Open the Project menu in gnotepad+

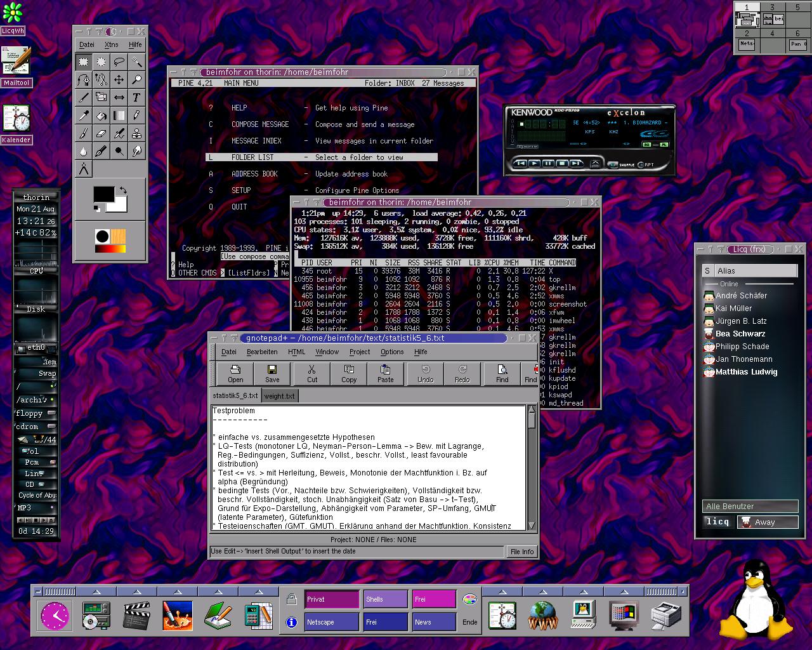[360, 352]
